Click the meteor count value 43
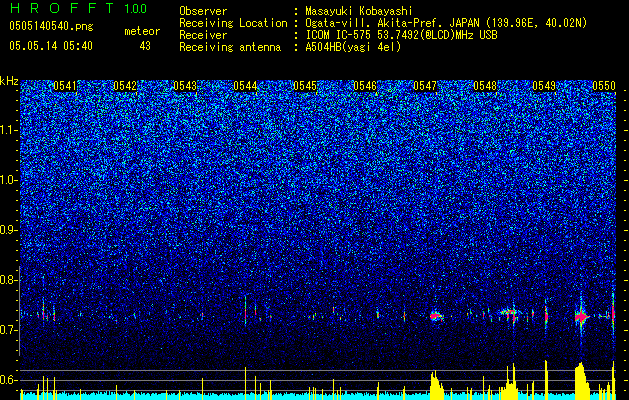The height and width of the screenshot is (400, 629). click(x=145, y=46)
